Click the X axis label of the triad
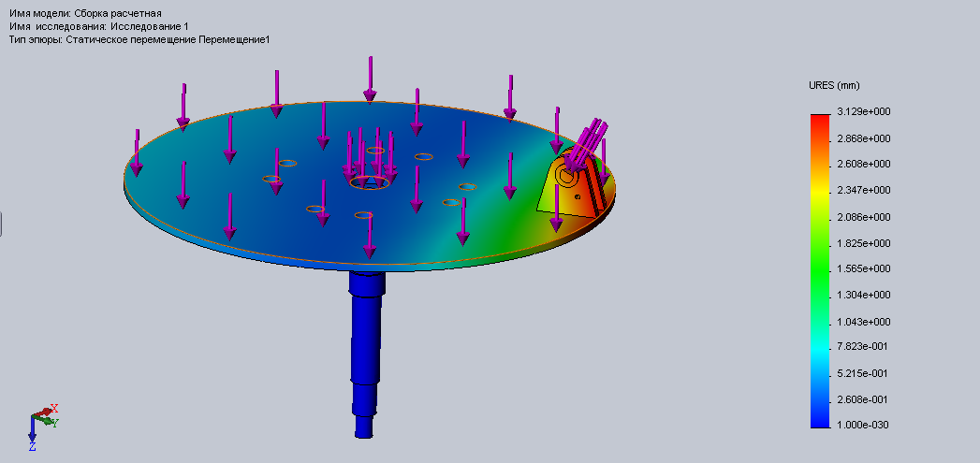Viewport: 980px width, 463px height. click(54, 408)
